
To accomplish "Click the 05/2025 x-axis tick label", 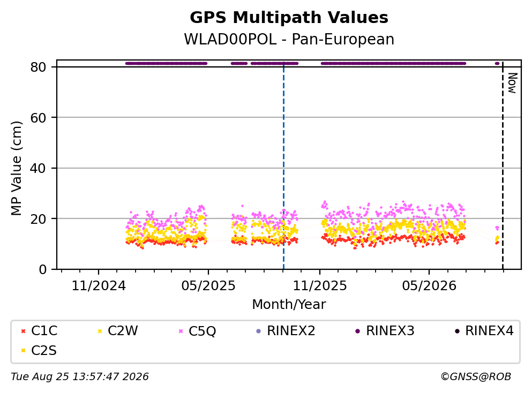I will point(208,286).
